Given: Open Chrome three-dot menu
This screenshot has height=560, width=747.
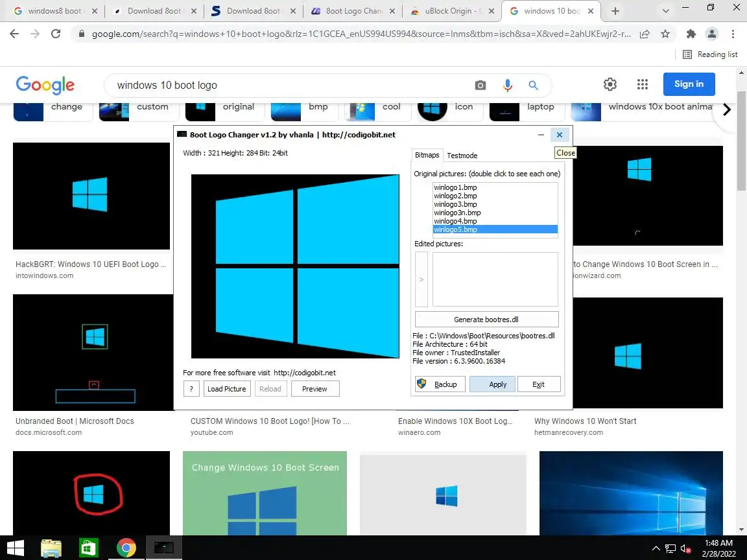Looking at the screenshot, I should (733, 34).
